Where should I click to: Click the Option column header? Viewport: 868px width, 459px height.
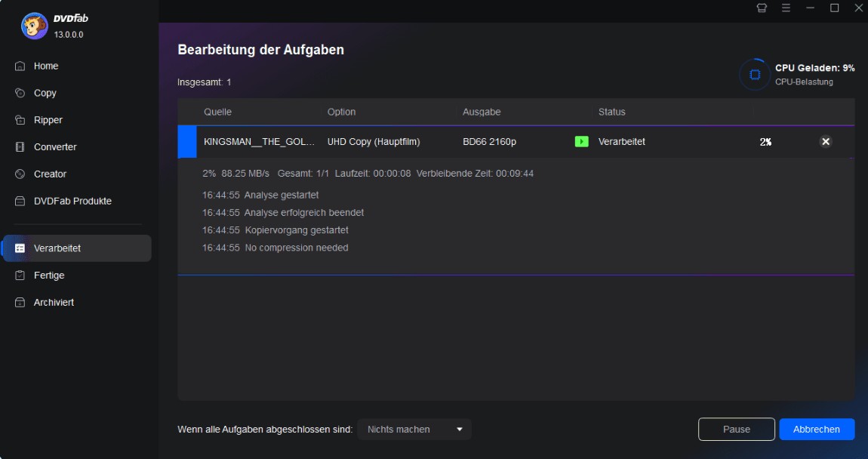click(341, 112)
